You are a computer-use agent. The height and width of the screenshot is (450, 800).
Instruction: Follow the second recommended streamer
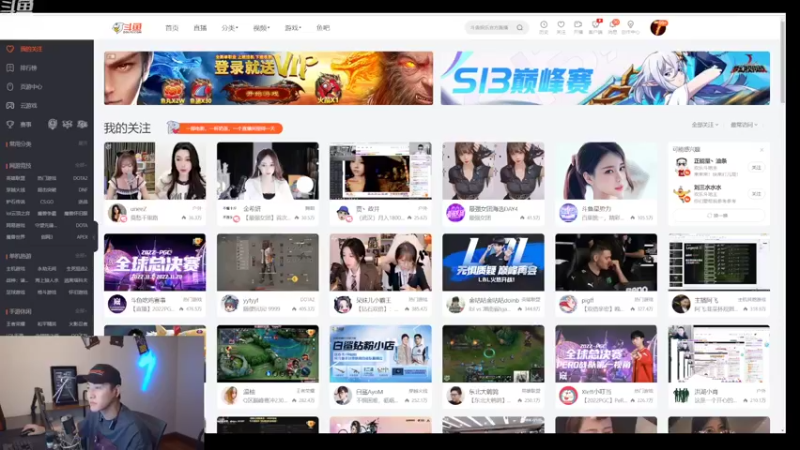756,194
